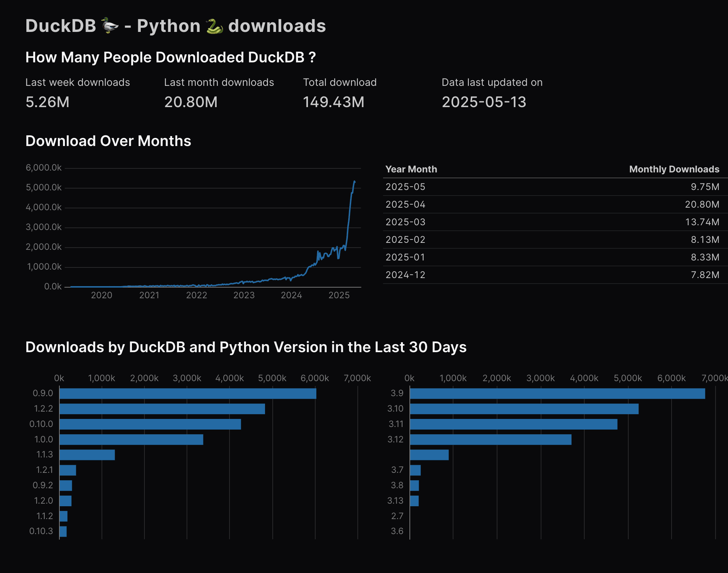Click the 3.6 Python version axis label

(x=397, y=531)
